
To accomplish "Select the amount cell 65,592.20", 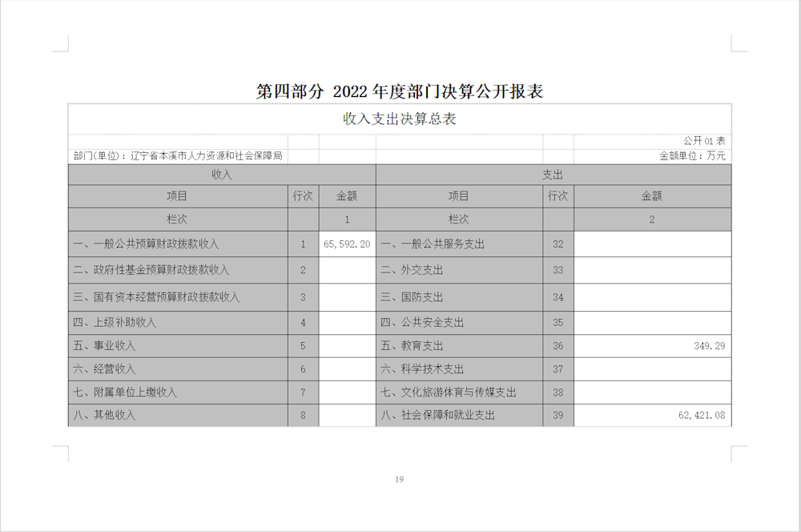I will click(347, 244).
